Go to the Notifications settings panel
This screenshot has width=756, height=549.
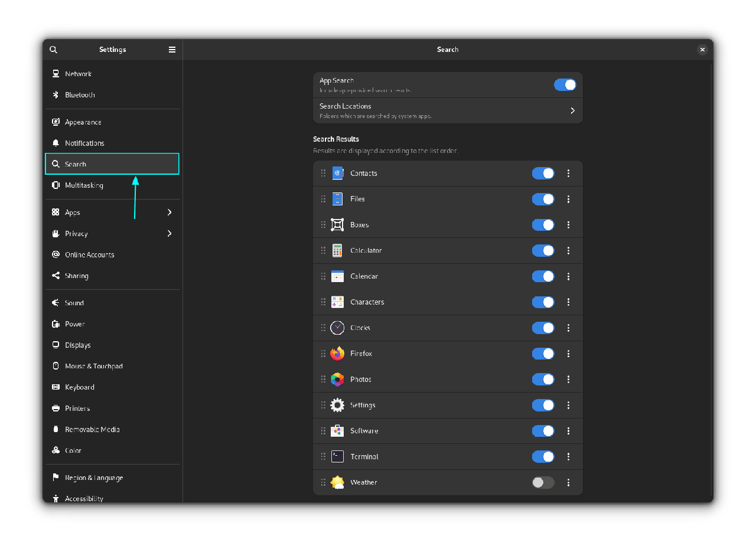(84, 143)
